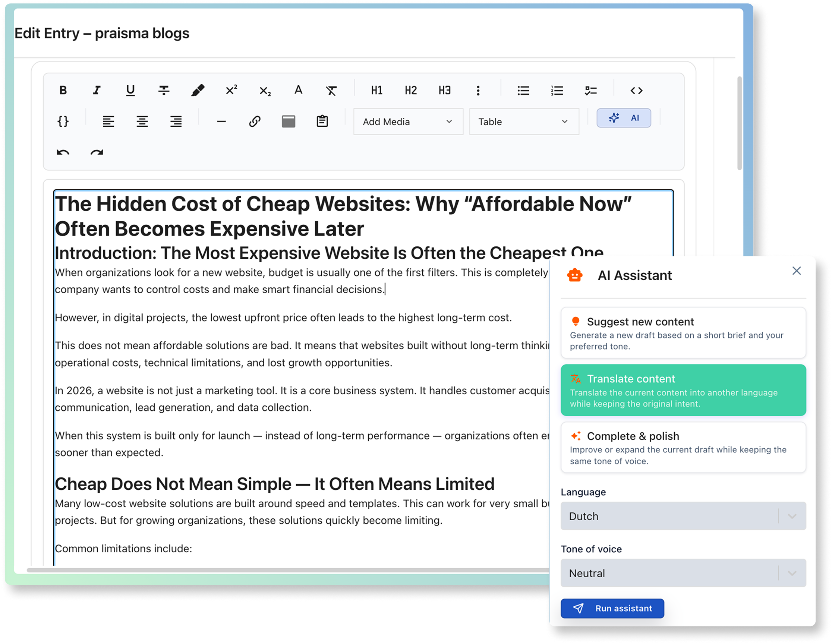Change the translation language from Dutch
Image resolution: width=832 pixels, height=644 pixels.
point(683,516)
